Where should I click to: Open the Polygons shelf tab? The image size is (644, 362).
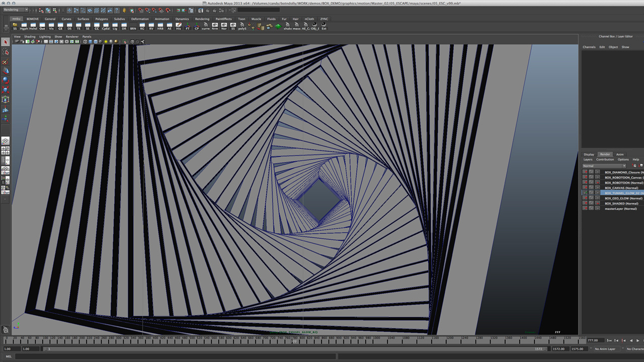[x=101, y=19]
